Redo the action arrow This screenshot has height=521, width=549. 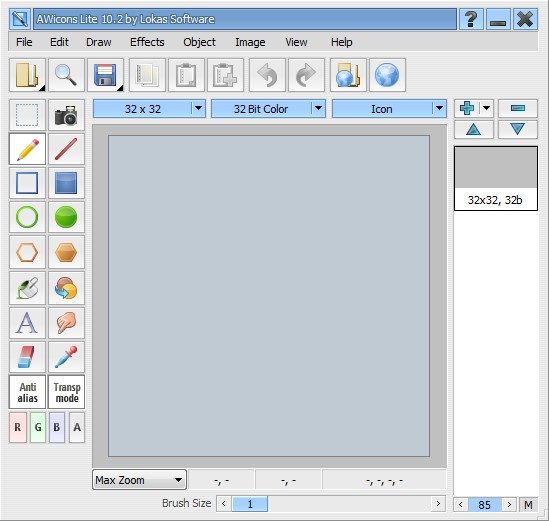coord(306,75)
